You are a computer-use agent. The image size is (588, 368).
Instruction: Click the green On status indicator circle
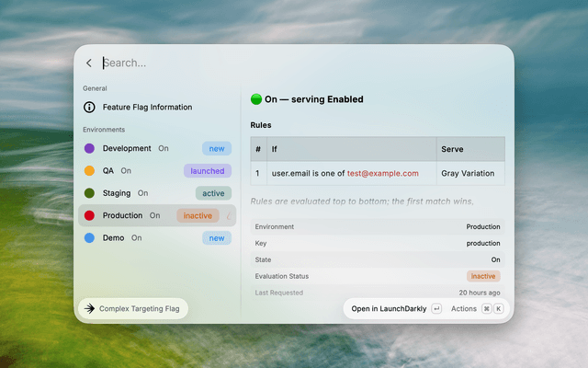coord(256,99)
